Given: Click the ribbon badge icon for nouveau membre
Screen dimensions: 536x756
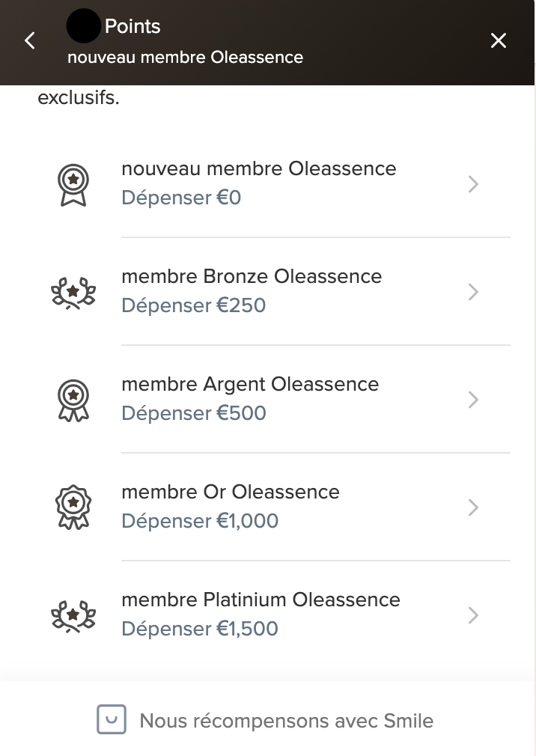Looking at the screenshot, I should (73, 184).
